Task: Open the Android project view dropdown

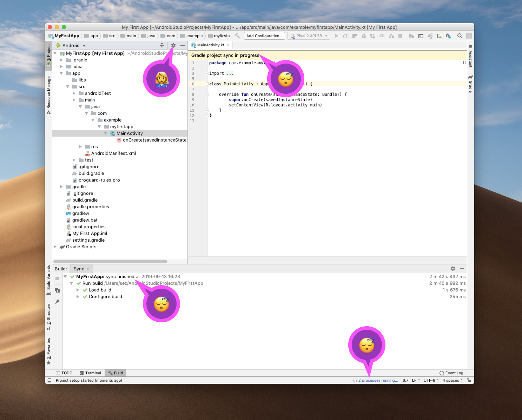Action: [x=71, y=46]
